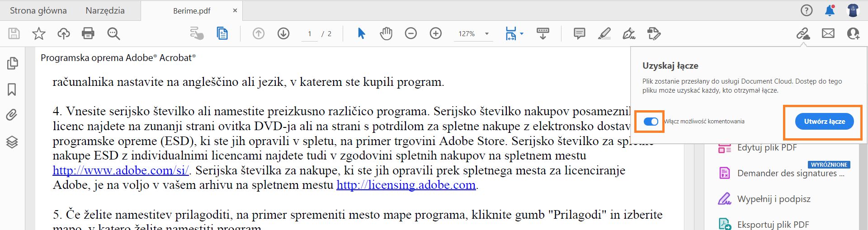Switch to Strona główna tab
The image size is (868, 230).
click(38, 10)
